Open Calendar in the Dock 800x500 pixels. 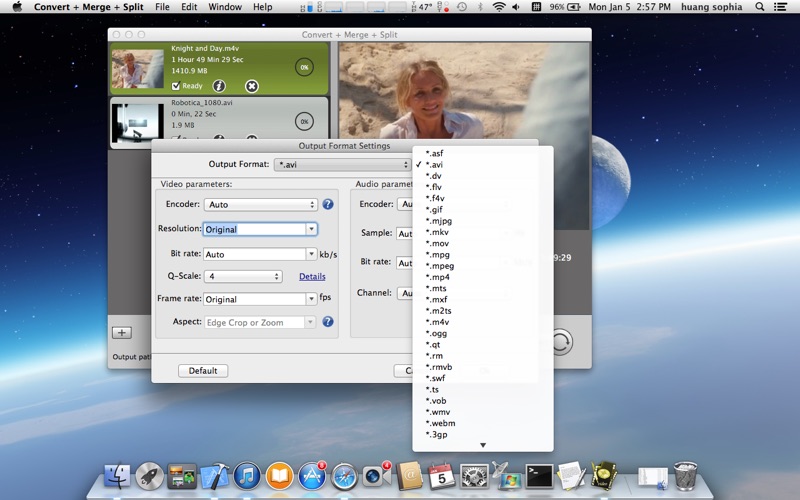tap(441, 476)
